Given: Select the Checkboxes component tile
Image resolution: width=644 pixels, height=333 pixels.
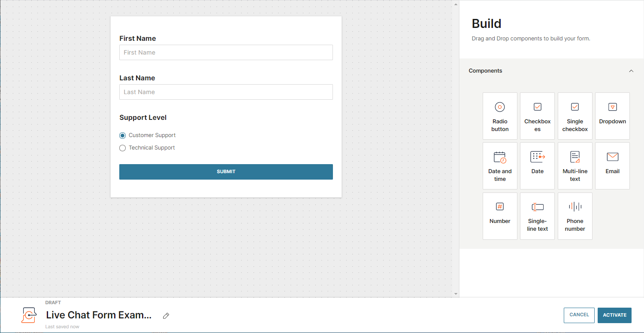Looking at the screenshot, I should coord(537,116).
